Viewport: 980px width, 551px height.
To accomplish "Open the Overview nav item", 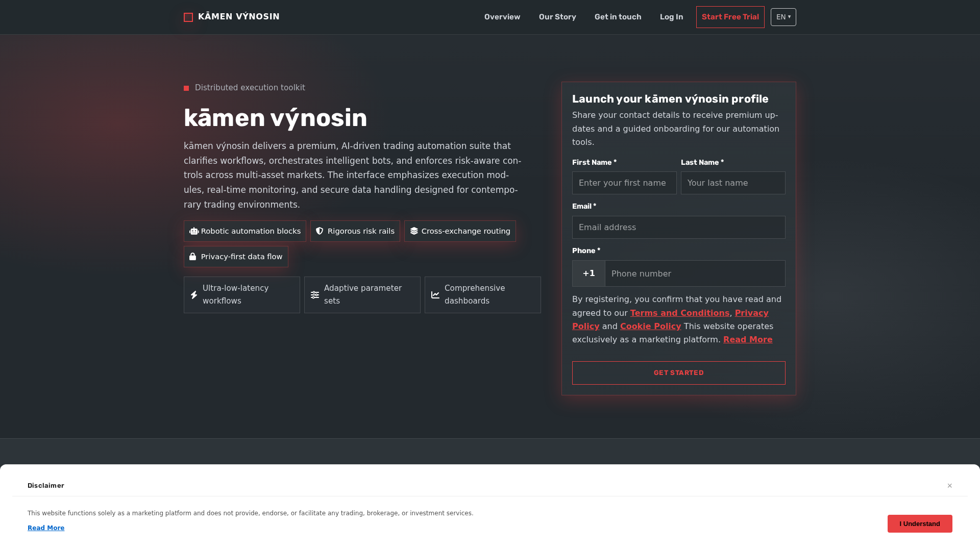I will 502,17.
